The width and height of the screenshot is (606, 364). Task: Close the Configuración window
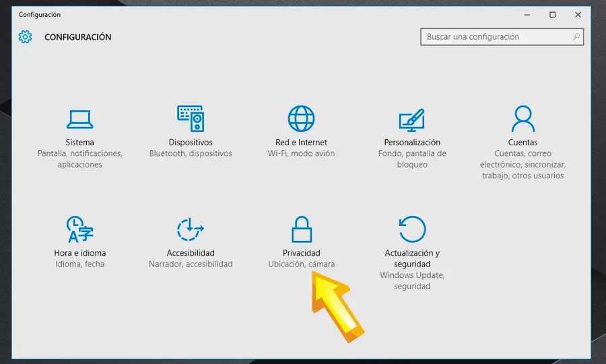pyautogui.click(x=578, y=15)
